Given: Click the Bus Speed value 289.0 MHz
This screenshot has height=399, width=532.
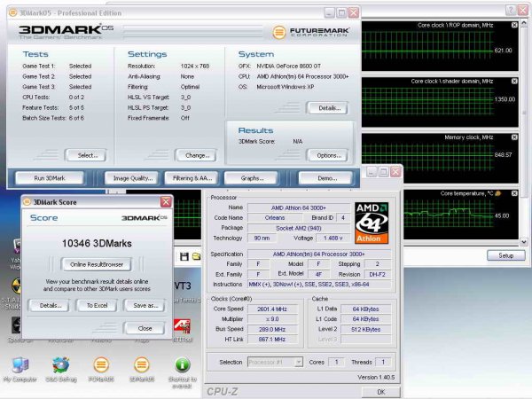Looking at the screenshot, I should click(272, 329).
